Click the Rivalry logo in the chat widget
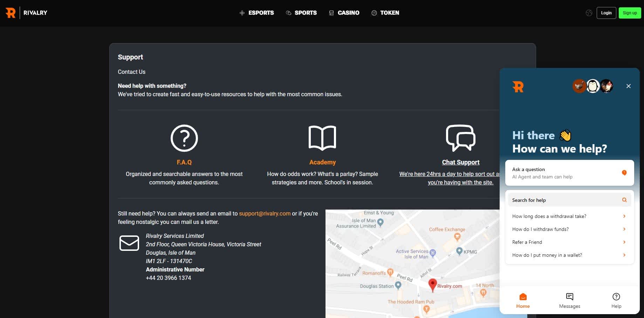The width and height of the screenshot is (644, 318). pos(518,87)
